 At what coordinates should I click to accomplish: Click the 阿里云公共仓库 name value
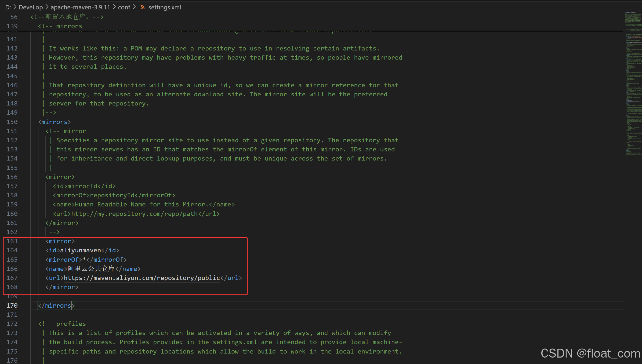point(91,269)
